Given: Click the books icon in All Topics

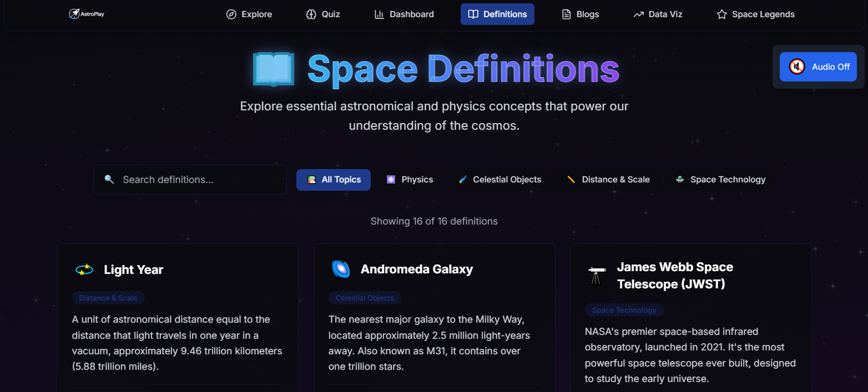Looking at the screenshot, I should (312, 180).
